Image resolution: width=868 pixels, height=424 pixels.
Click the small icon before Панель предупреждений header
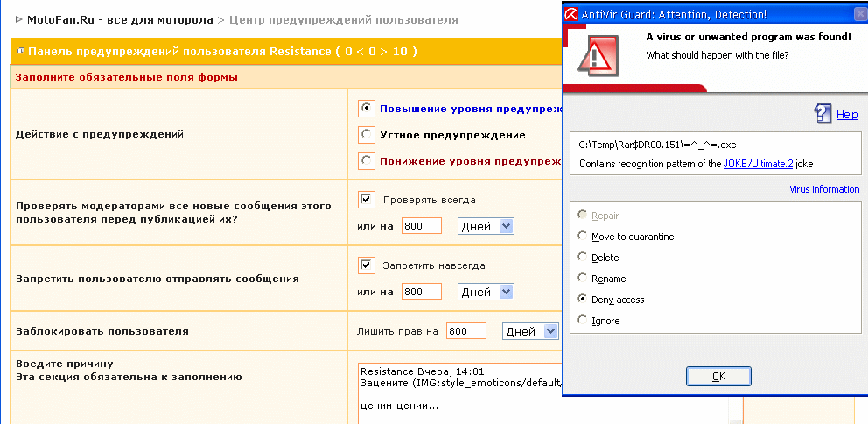tap(22, 51)
